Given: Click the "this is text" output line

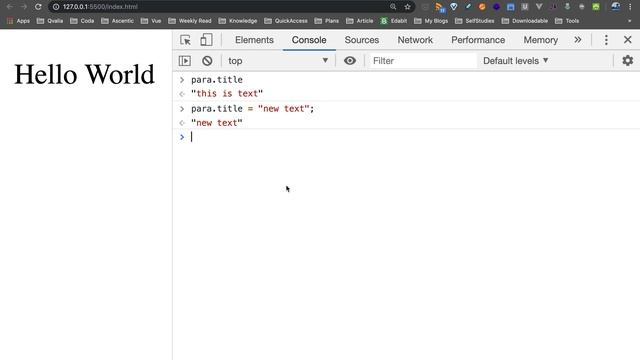Looking at the screenshot, I should (227, 93).
